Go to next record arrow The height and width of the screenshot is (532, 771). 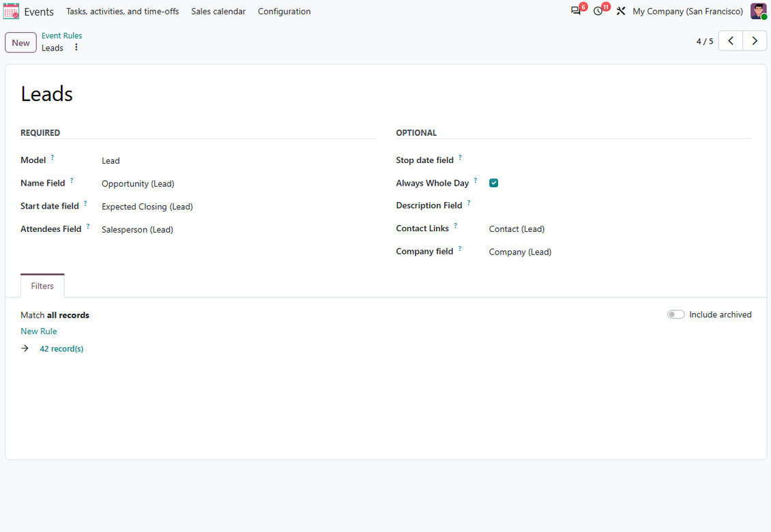[755, 41]
